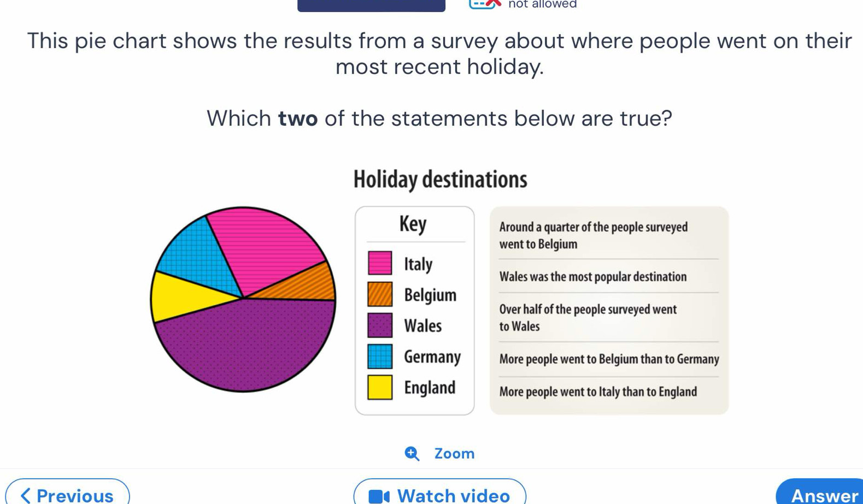The height and width of the screenshot is (504, 863).
Task: Click the blue Germany key swatch
Action: click(x=379, y=356)
